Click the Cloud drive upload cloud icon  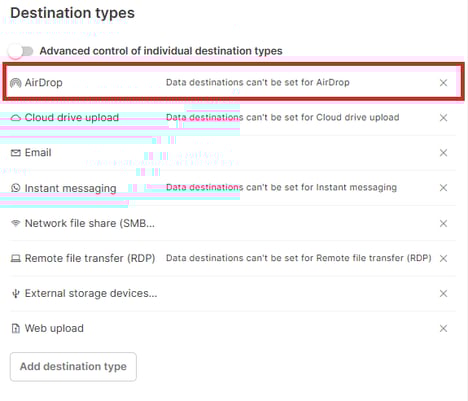click(x=16, y=118)
